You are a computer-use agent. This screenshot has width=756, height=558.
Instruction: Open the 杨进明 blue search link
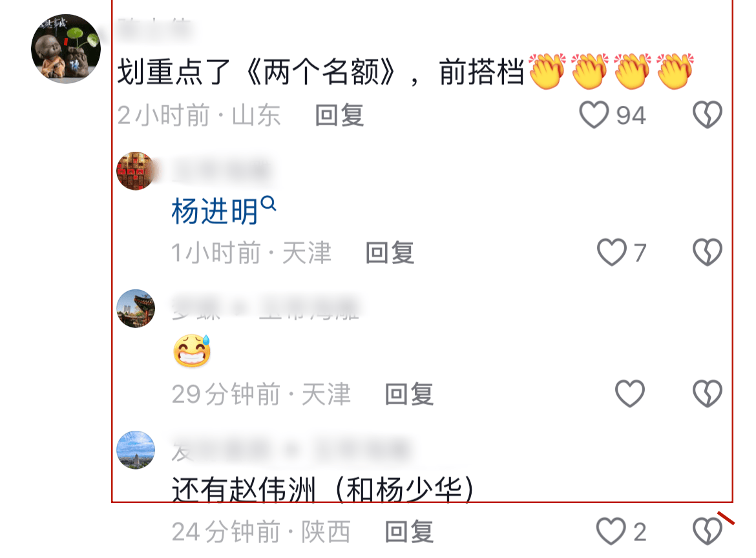click(x=215, y=211)
